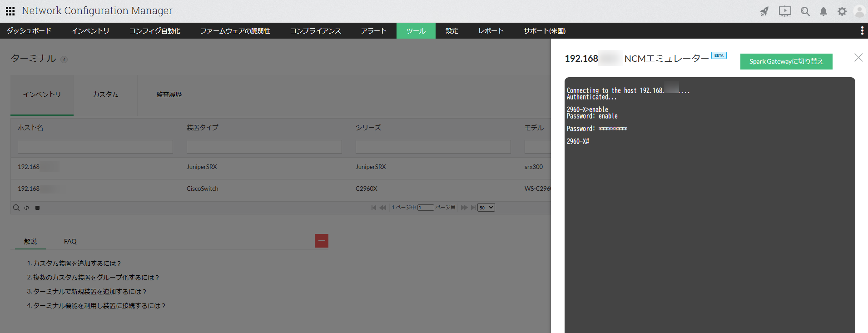The width and height of the screenshot is (868, 333).
Task: Select the JuniperSRX device host IP
Action: tap(38, 167)
